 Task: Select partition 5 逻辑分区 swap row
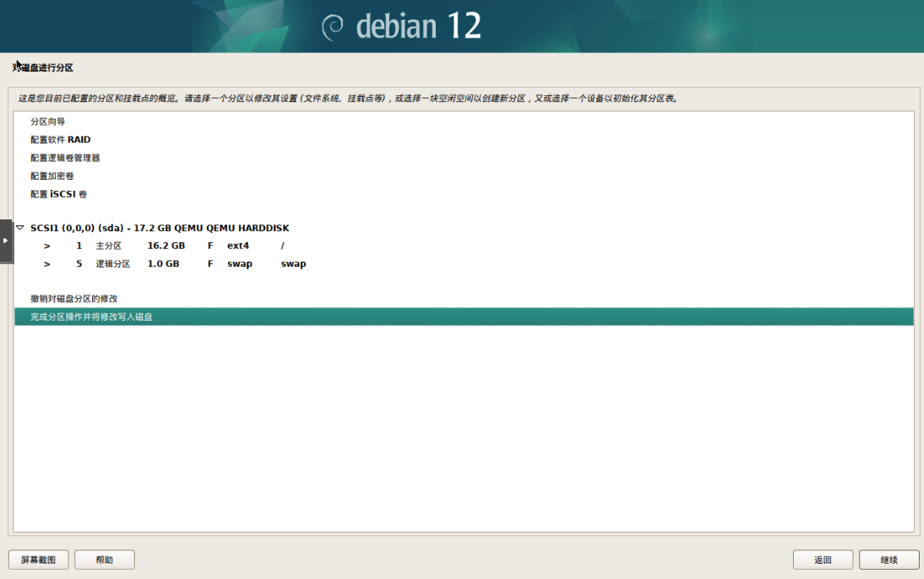[464, 264]
